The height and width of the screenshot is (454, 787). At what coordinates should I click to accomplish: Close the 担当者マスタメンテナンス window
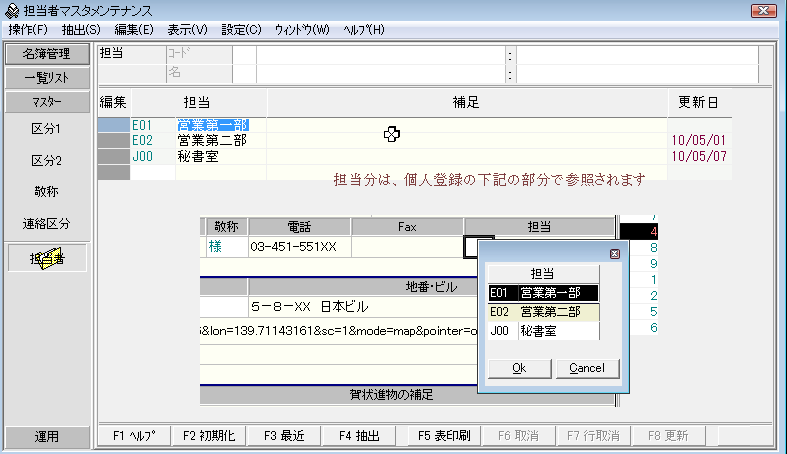pyautogui.click(x=764, y=11)
